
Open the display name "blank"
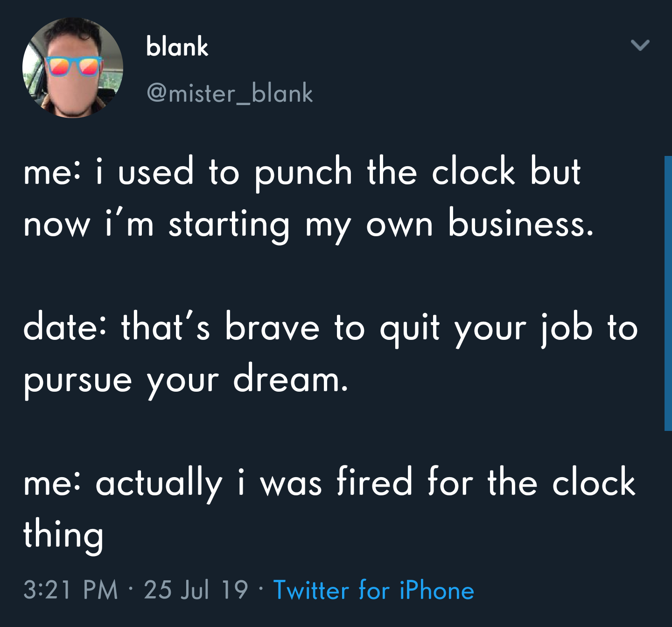177,47
